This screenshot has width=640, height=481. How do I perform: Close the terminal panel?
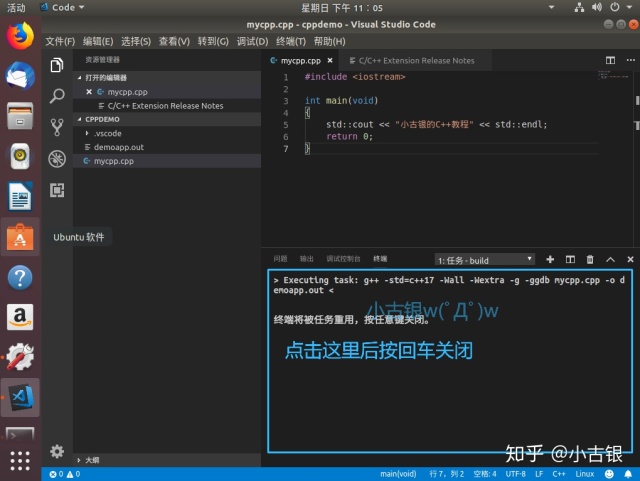point(630,259)
